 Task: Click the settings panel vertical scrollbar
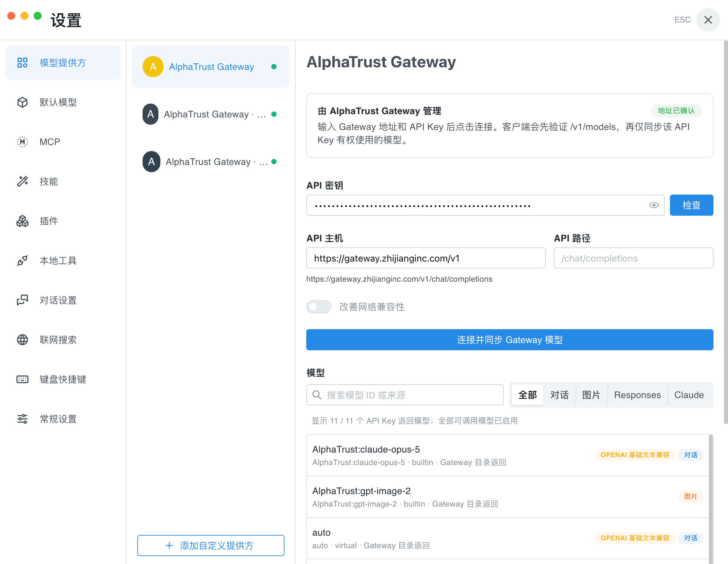726,233
